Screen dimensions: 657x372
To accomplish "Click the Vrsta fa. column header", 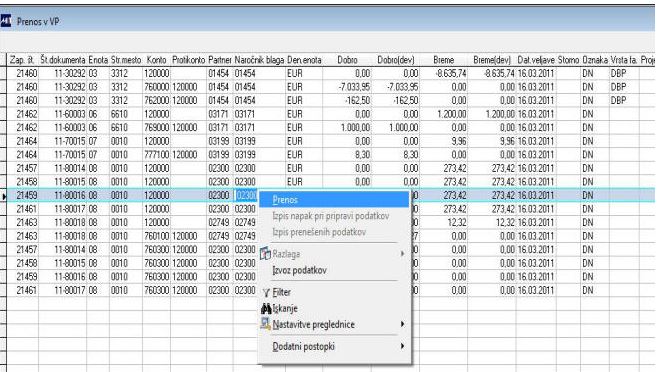I will click(624, 60).
